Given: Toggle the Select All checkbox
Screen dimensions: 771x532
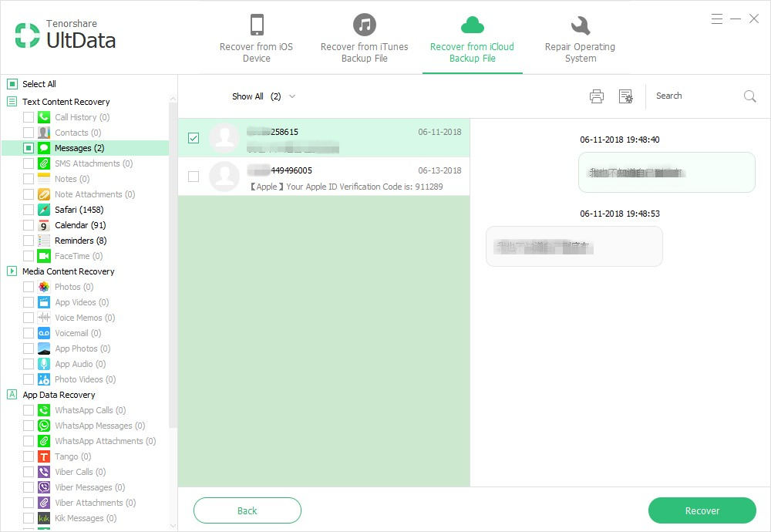Looking at the screenshot, I should (x=12, y=84).
